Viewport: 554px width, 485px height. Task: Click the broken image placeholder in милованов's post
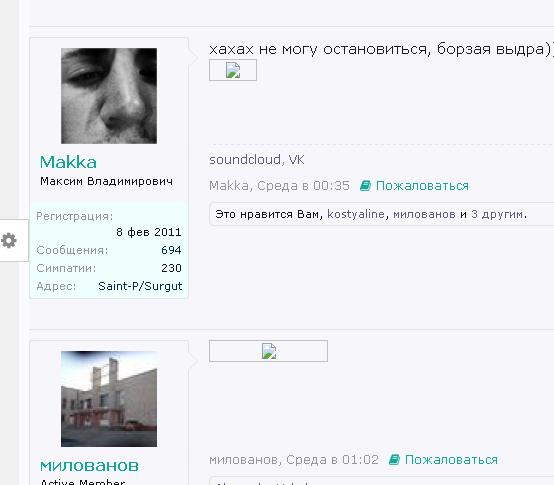click(269, 351)
